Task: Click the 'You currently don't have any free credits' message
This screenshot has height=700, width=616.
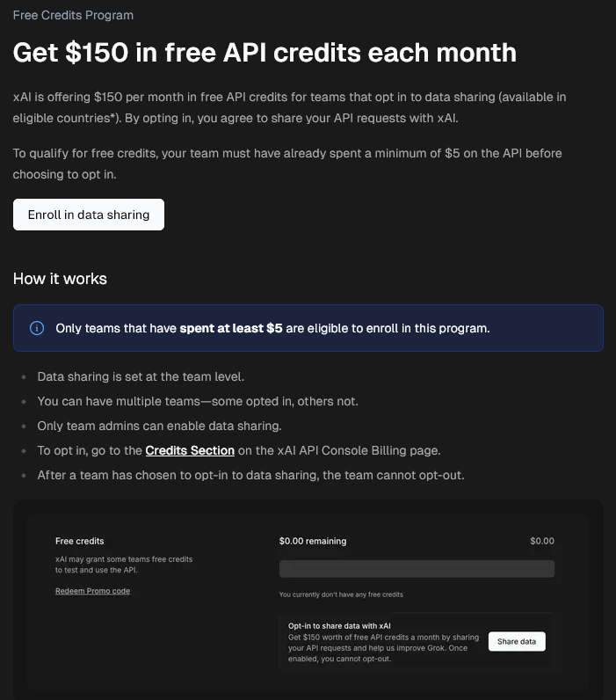Action: 341,594
